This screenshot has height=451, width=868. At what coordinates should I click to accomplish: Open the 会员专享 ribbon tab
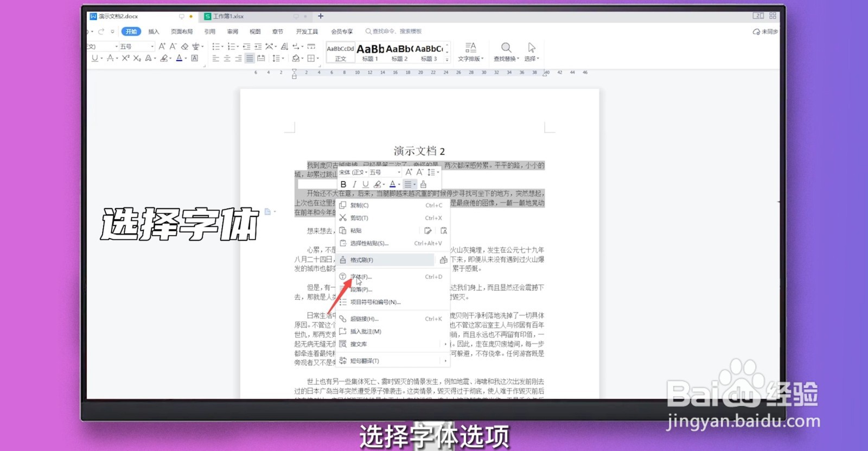tap(342, 31)
